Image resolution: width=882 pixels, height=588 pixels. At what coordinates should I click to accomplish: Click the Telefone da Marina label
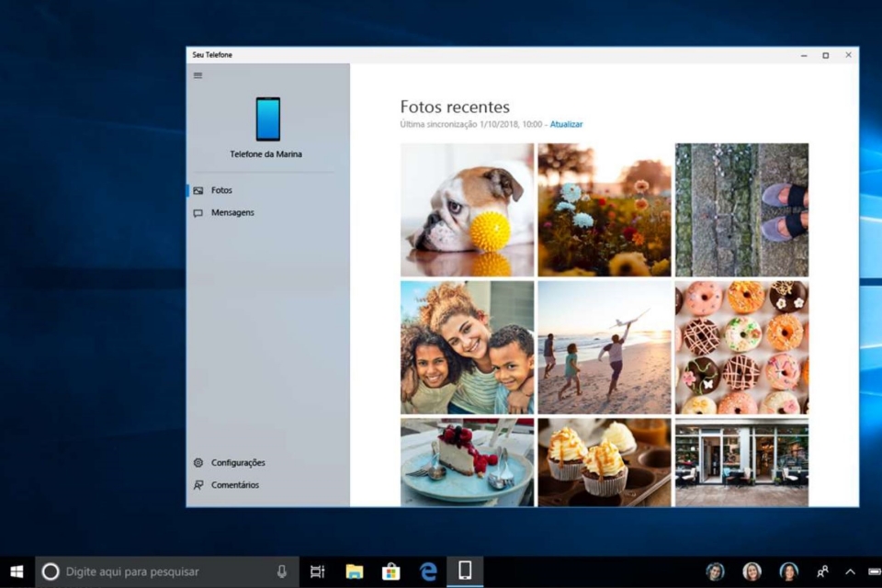pos(266,154)
